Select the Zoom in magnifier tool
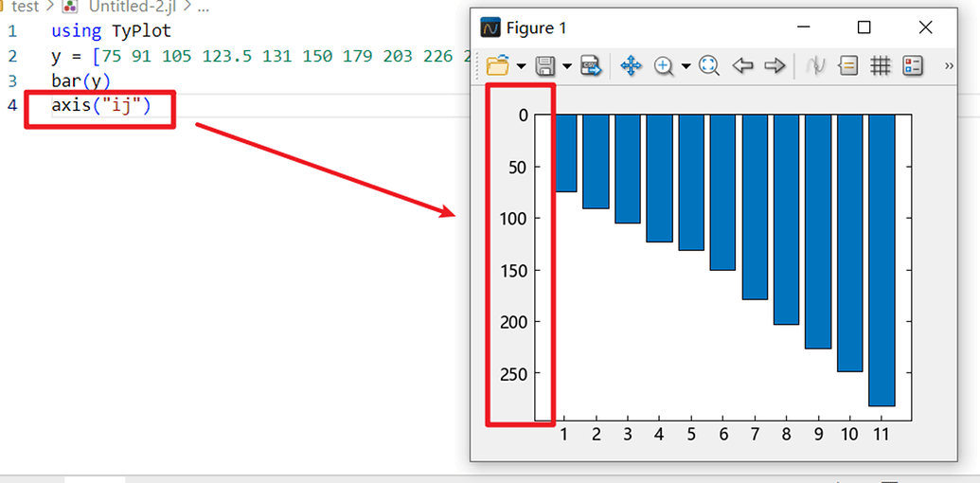The image size is (980, 483). pos(664,65)
